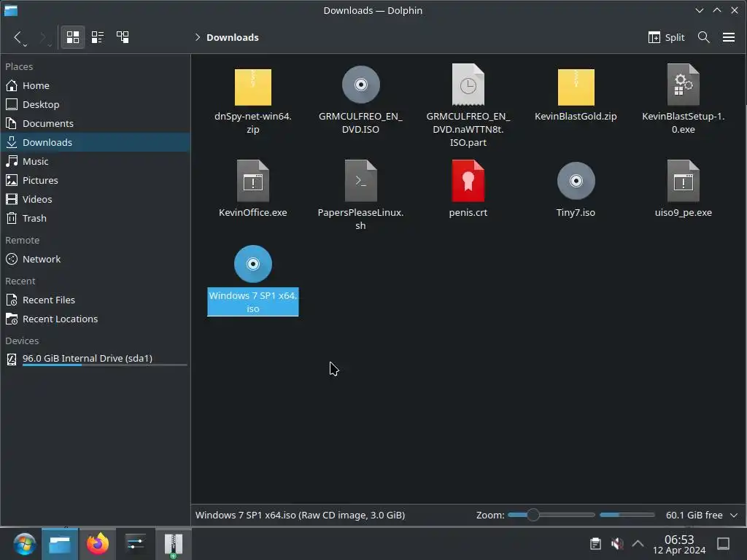Go back using the back arrow
747x560 pixels.
(18, 37)
